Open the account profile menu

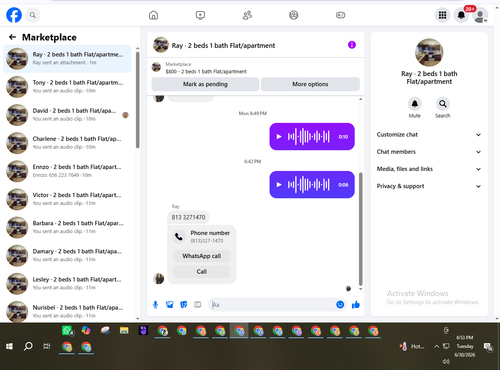(480, 16)
